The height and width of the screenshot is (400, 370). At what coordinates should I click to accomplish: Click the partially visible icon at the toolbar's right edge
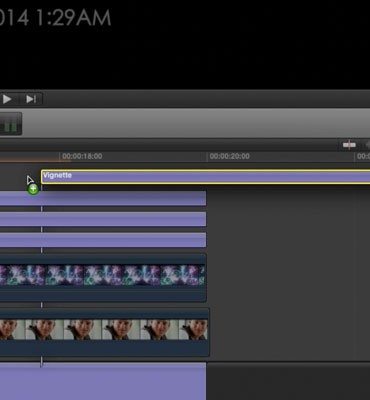point(368,145)
